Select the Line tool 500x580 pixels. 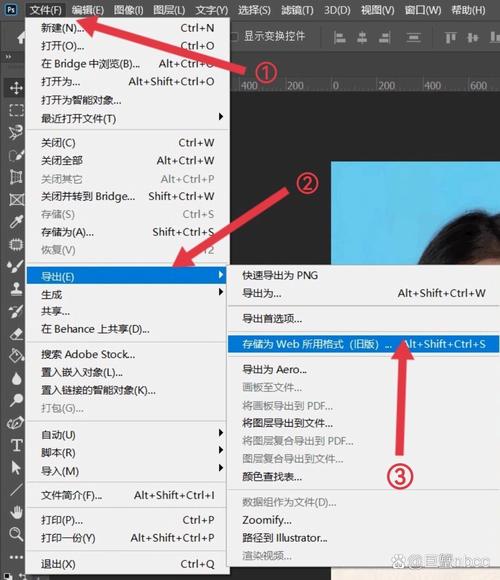[x=16, y=489]
